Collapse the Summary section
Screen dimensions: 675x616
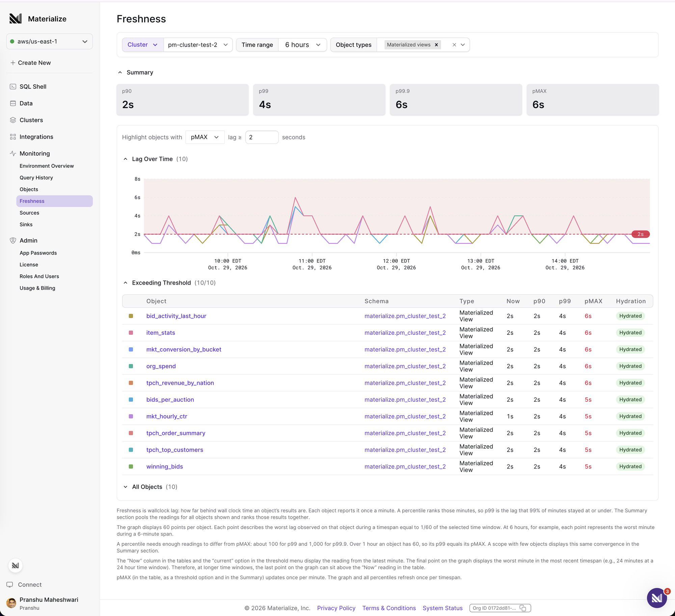tap(120, 72)
